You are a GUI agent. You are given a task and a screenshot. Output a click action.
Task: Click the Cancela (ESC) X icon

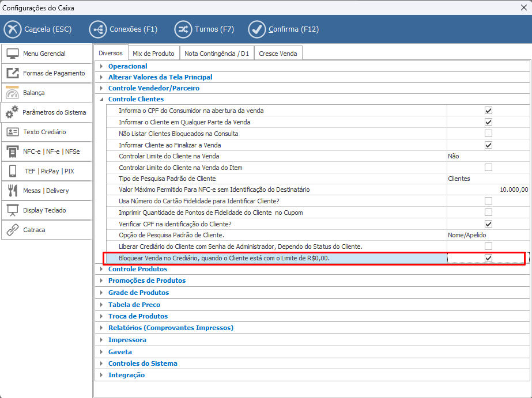13,29
